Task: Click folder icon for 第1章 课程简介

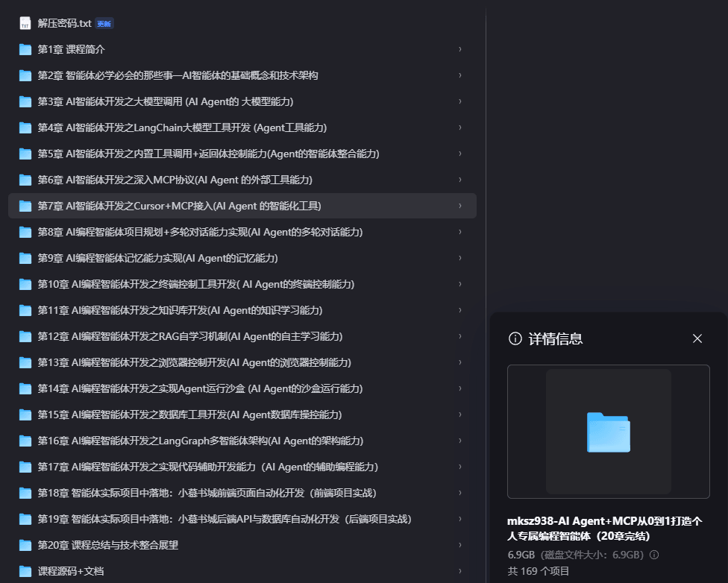Action: point(25,49)
